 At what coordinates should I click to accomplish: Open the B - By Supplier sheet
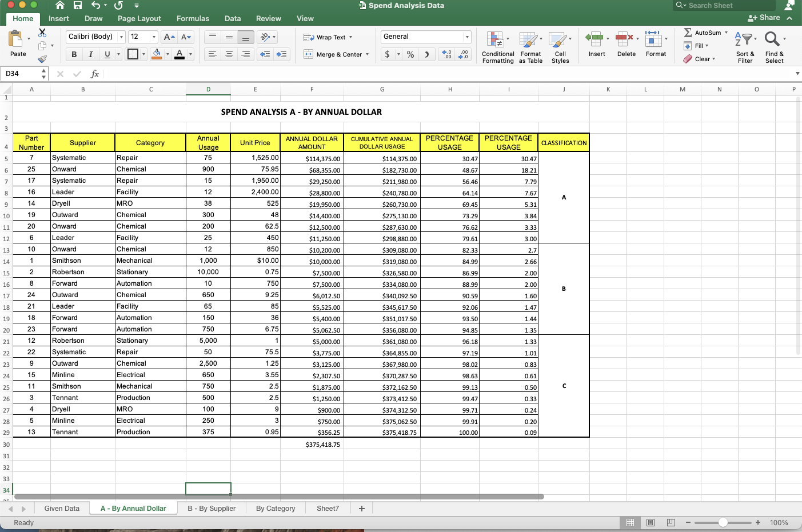pos(212,508)
